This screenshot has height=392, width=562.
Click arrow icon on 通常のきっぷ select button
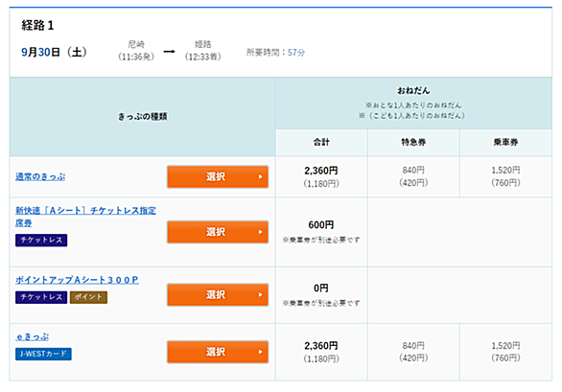(x=261, y=176)
